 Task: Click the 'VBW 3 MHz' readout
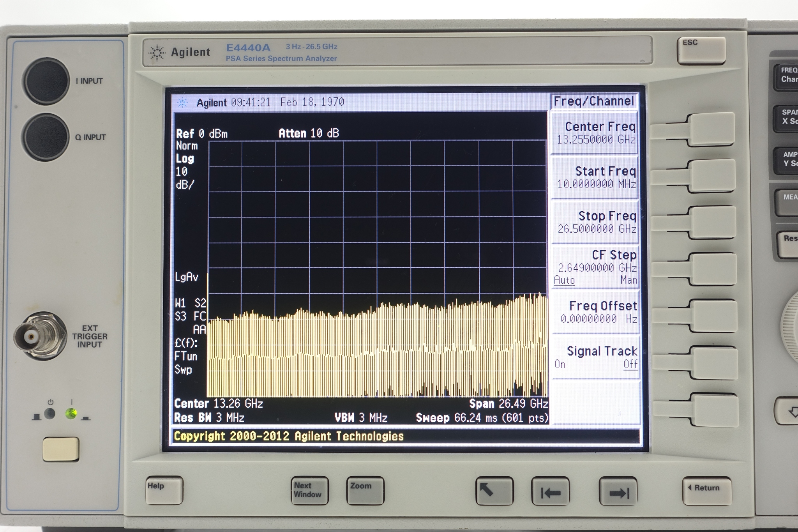[361, 418]
